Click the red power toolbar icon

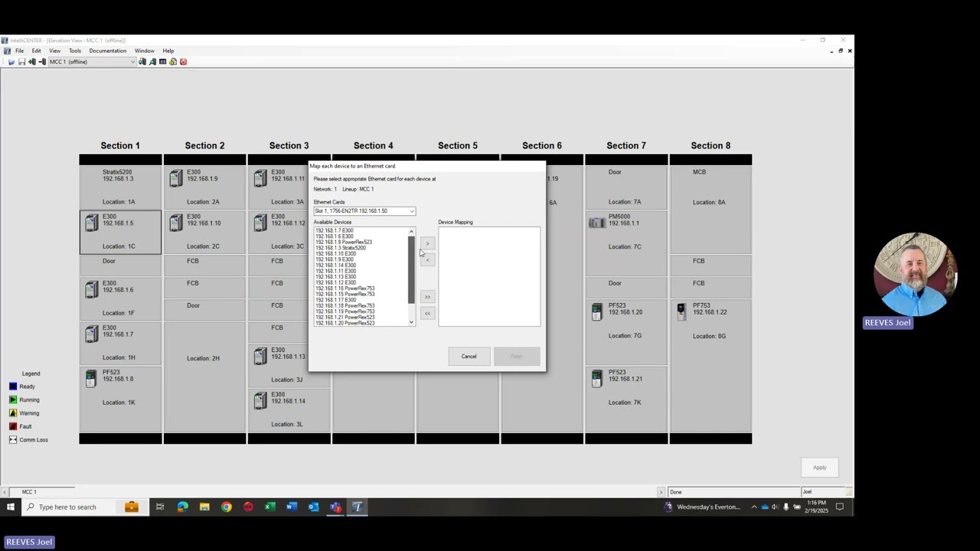tap(183, 62)
